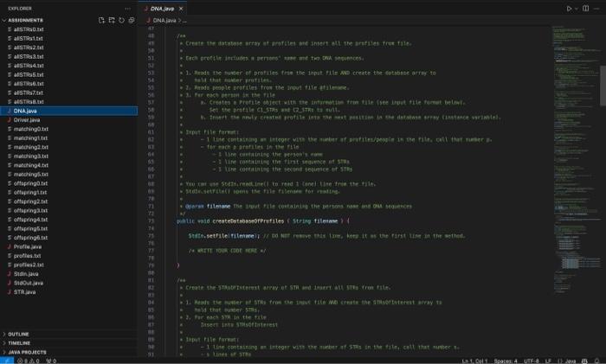Click the New File icon in Assignments header
Viewport: 606px width, 364px height.
coord(101,20)
